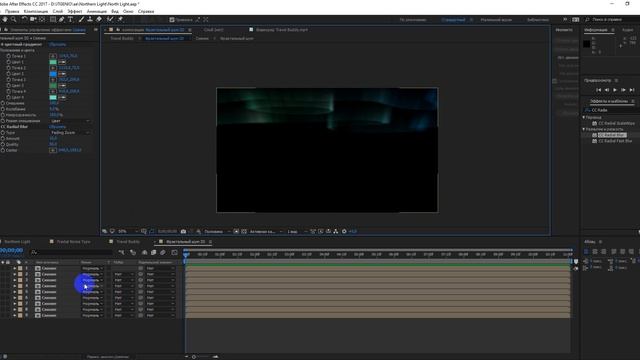Select the Eraser tool
Image resolution: width=640 pixels, height=360 pixels.
99,19
